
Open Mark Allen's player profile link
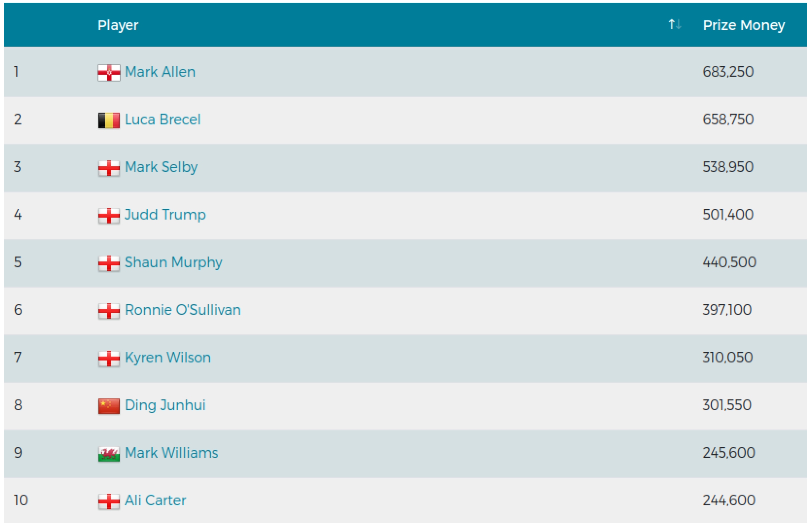(x=160, y=72)
